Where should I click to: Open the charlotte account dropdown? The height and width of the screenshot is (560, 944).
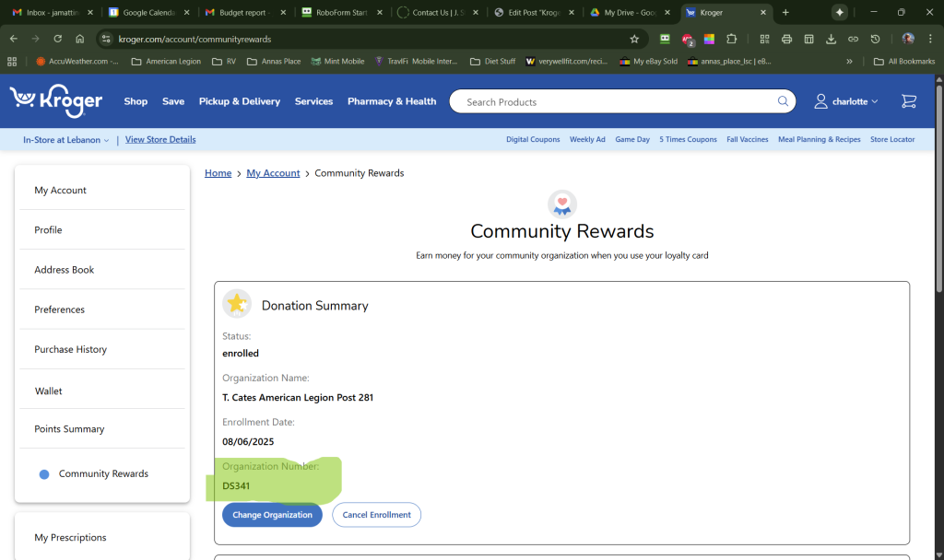coord(845,101)
